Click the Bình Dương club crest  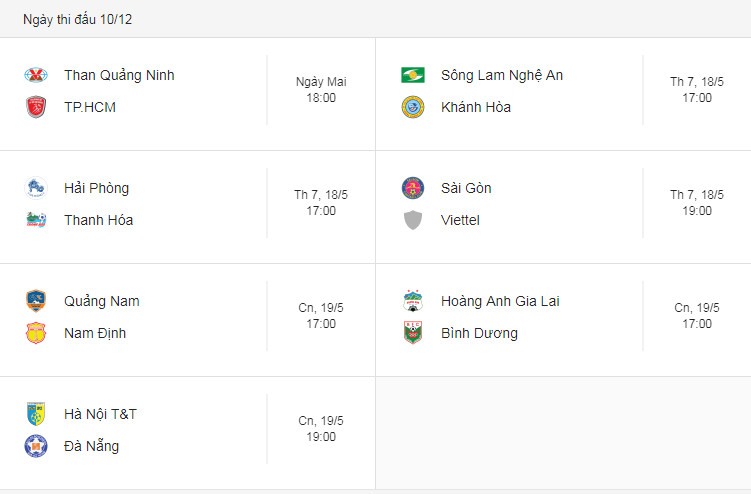[x=412, y=333]
